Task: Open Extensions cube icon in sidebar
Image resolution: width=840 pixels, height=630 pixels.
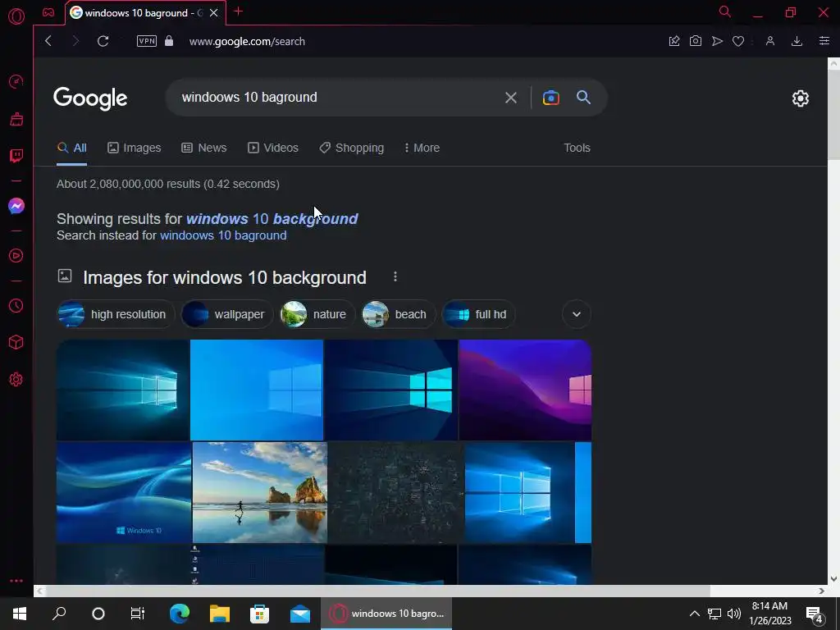Action: 16,342
